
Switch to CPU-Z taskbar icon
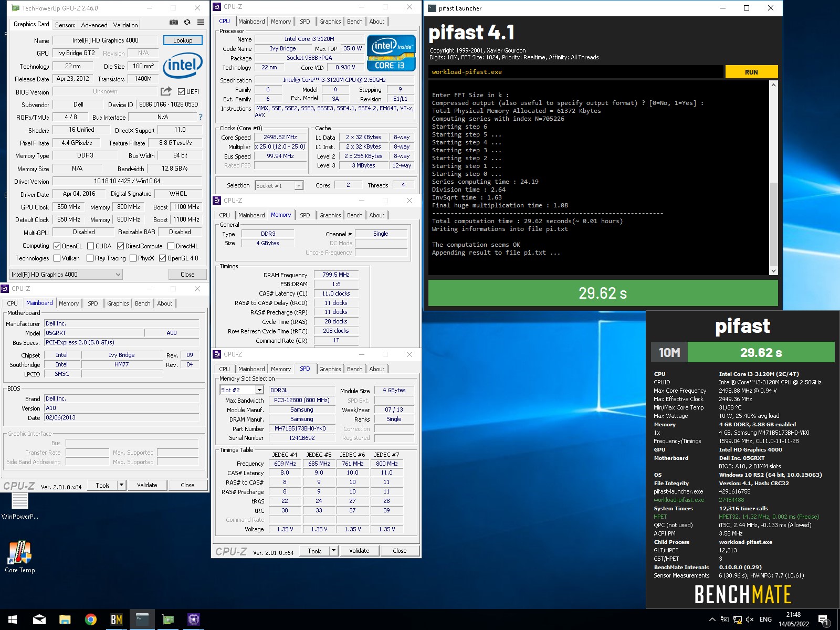coord(194,619)
